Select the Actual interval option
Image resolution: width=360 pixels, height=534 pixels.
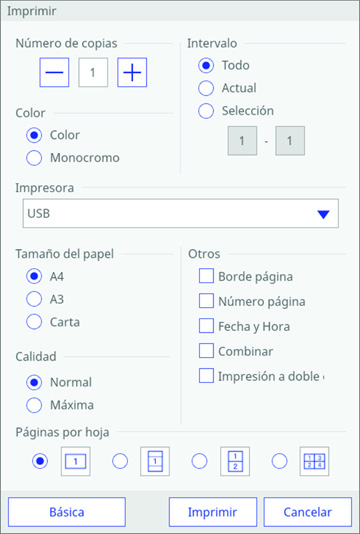(x=206, y=88)
